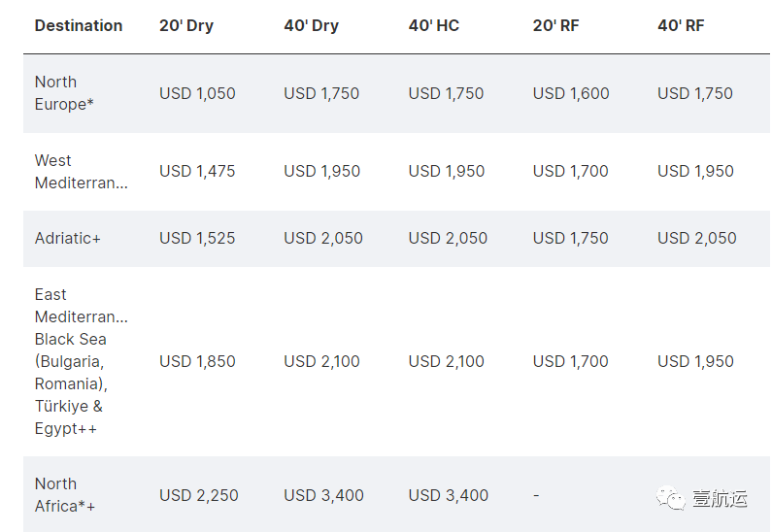
Task: Select the North Europe* destination cell
Action: (65, 93)
